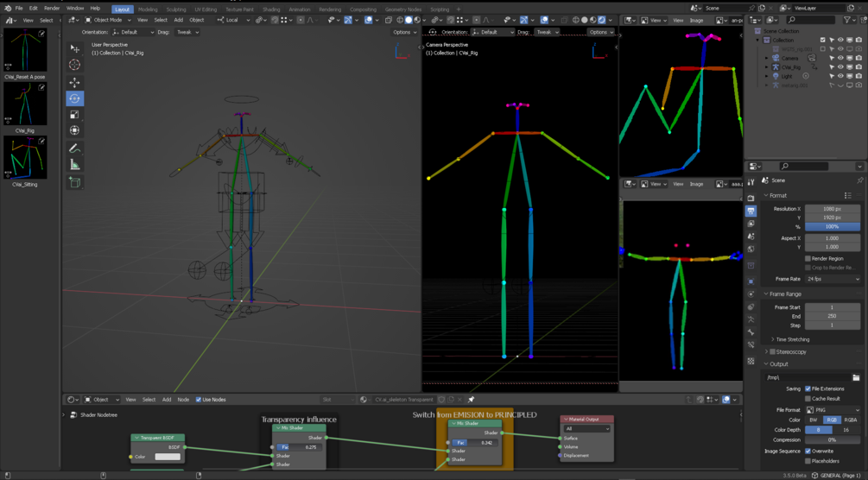868x480 pixels.
Task: Switch to the Modeling workspace tab
Action: click(x=148, y=9)
